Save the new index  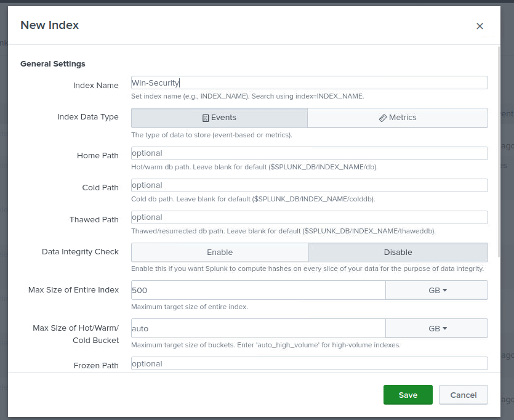point(408,395)
